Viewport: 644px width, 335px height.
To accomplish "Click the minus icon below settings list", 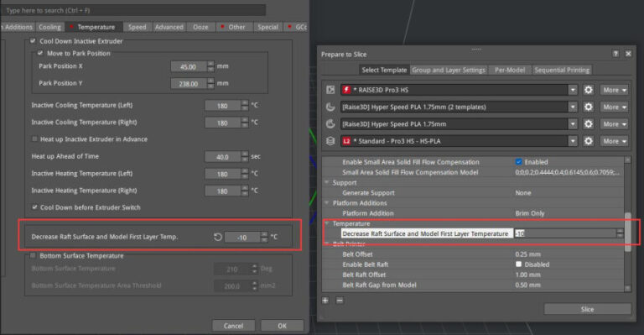I will [x=340, y=301].
